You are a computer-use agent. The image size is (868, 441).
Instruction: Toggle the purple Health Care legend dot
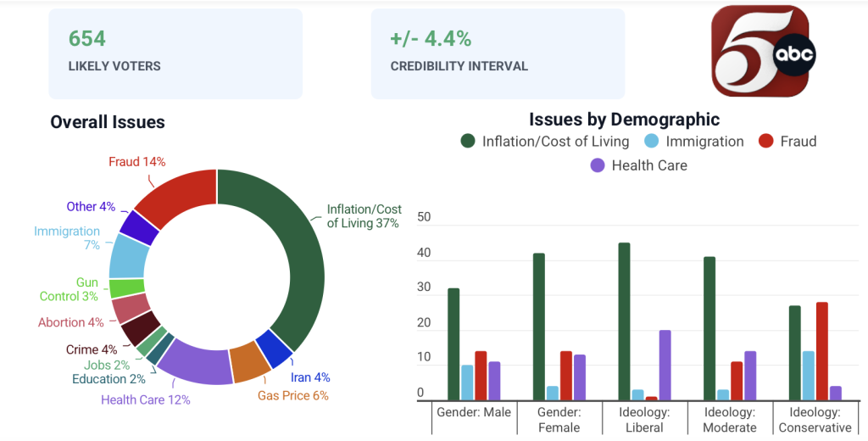[x=598, y=165]
